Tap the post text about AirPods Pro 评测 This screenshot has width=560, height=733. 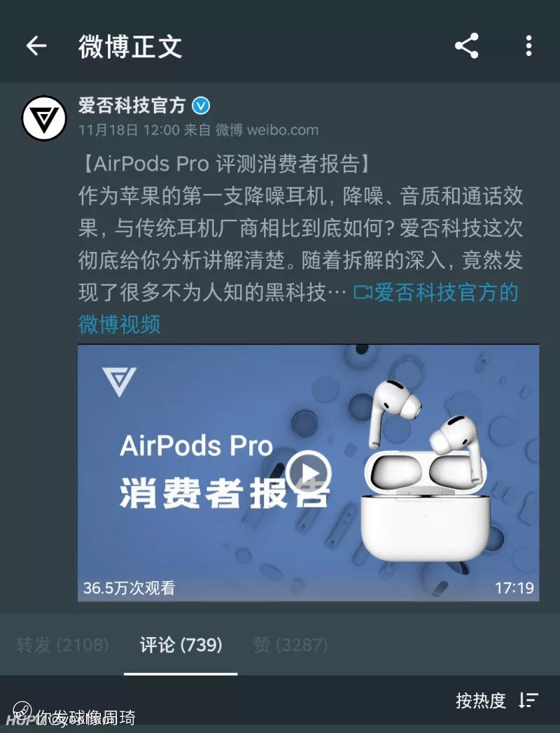tap(300, 228)
